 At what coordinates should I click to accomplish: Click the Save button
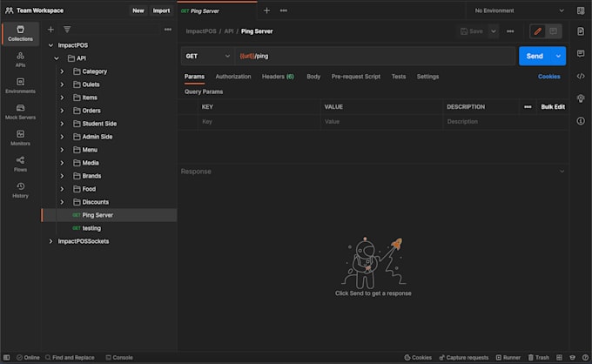tap(472, 31)
